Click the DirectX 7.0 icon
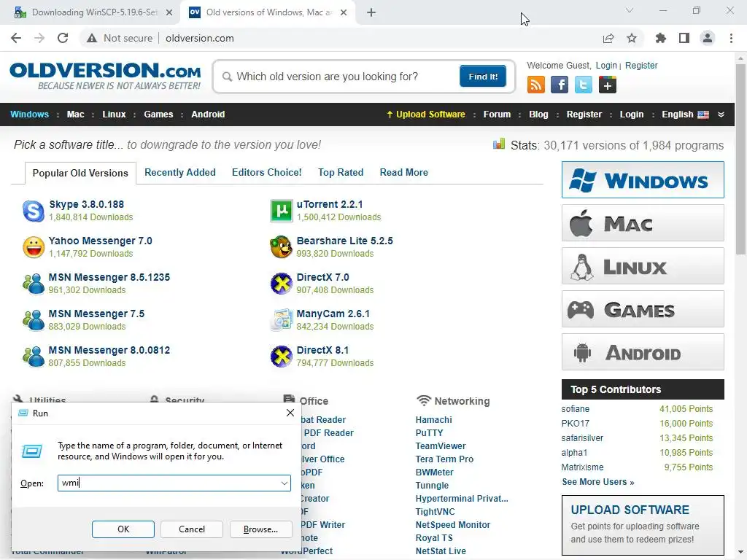Image resolution: width=747 pixels, height=560 pixels. [x=281, y=284]
